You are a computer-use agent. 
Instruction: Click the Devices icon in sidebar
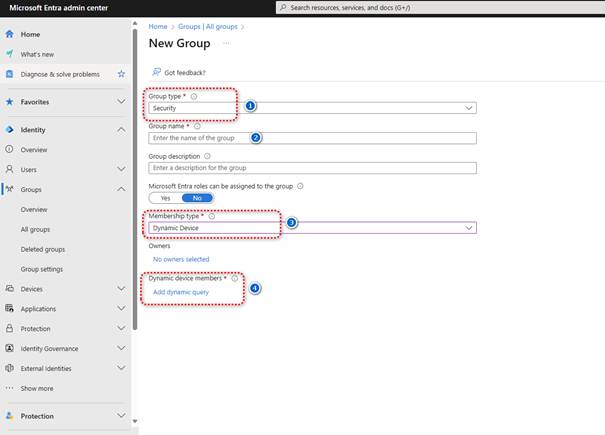[x=10, y=288]
